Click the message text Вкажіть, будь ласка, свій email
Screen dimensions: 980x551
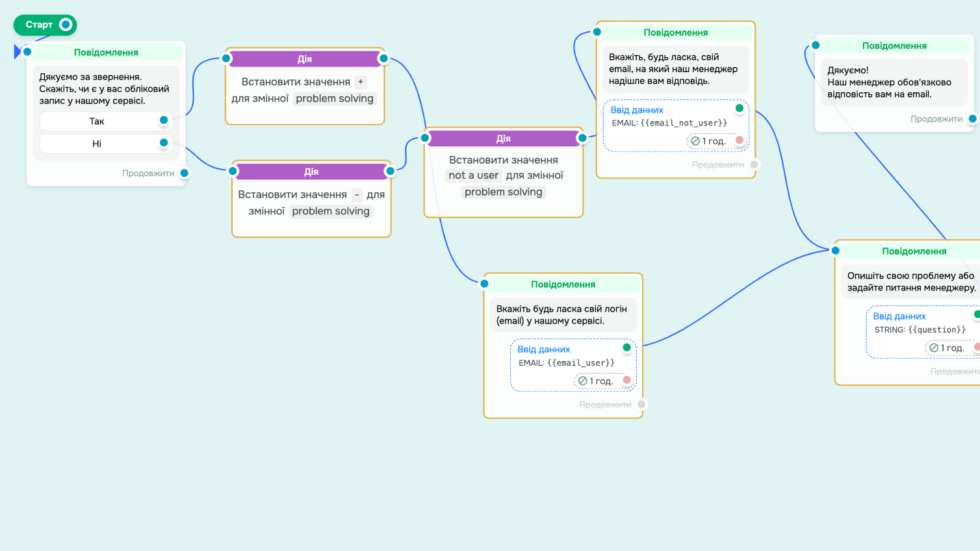coord(673,69)
